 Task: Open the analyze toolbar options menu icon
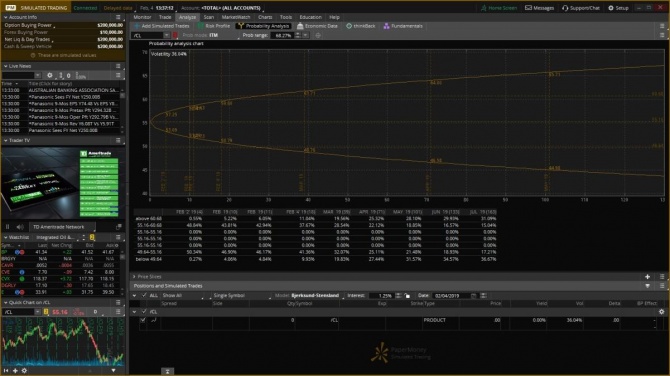[x=662, y=26]
